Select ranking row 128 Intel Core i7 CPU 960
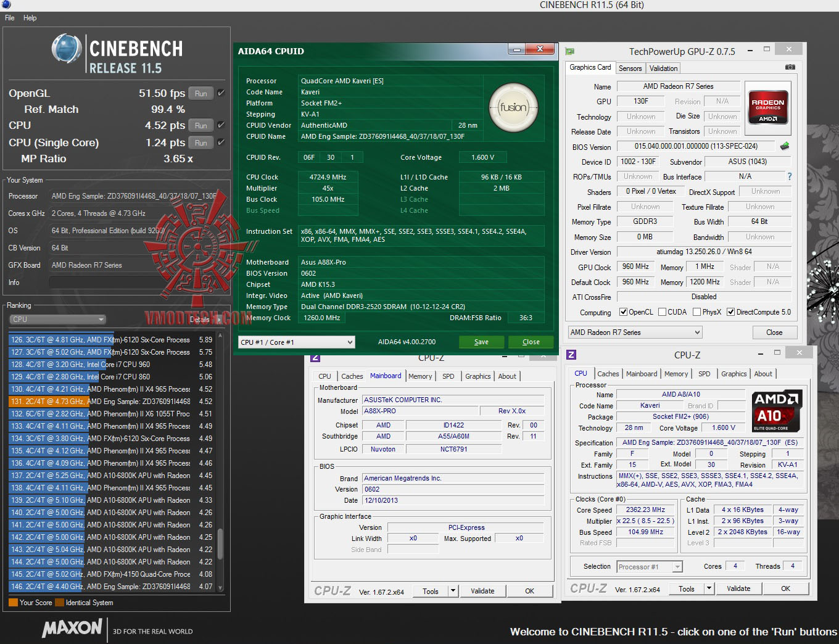Screen dimensions: 839x644 [x=111, y=365]
